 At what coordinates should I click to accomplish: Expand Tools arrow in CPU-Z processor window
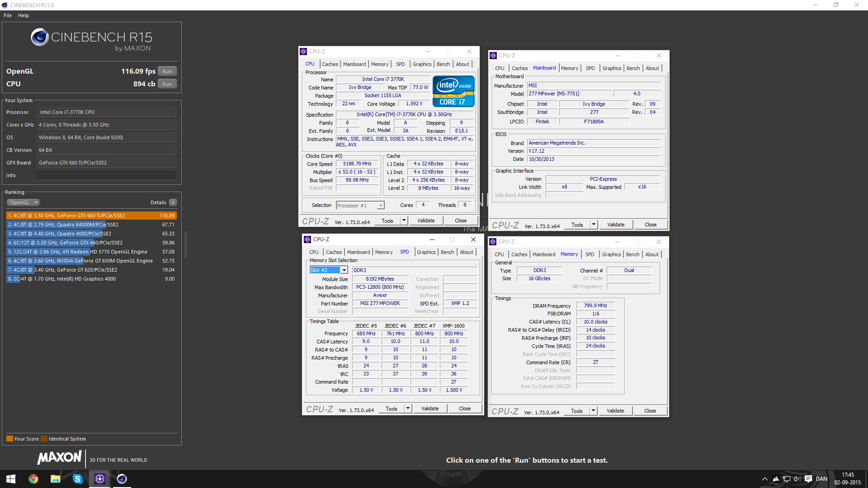click(404, 221)
